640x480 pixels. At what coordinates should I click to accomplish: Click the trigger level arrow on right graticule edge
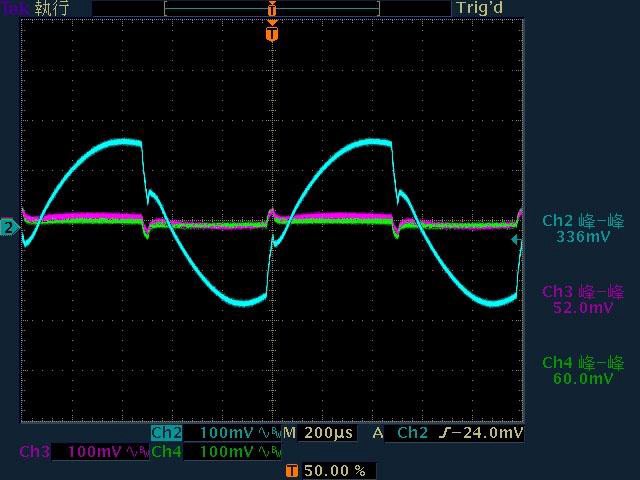tap(516, 240)
